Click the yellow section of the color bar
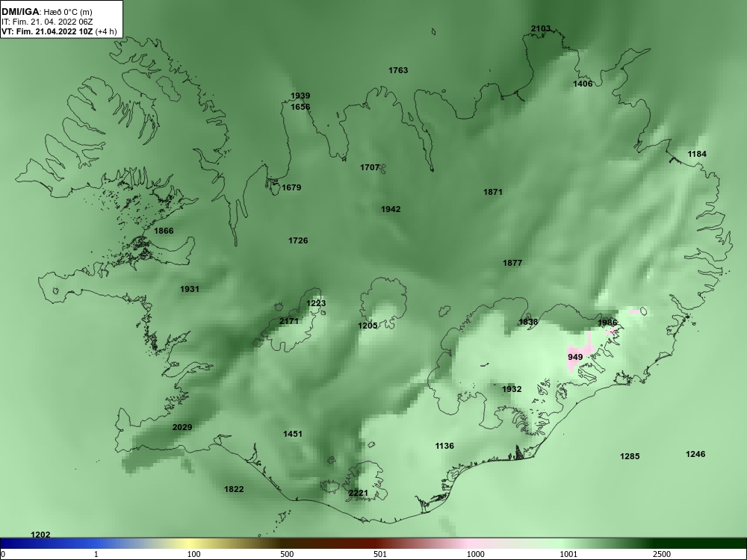The image size is (747, 560). click(190, 544)
